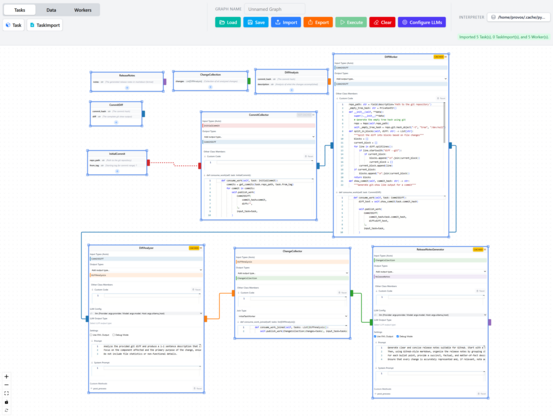Click the red Clear button
This screenshot has height=417, width=553.
tap(382, 22)
